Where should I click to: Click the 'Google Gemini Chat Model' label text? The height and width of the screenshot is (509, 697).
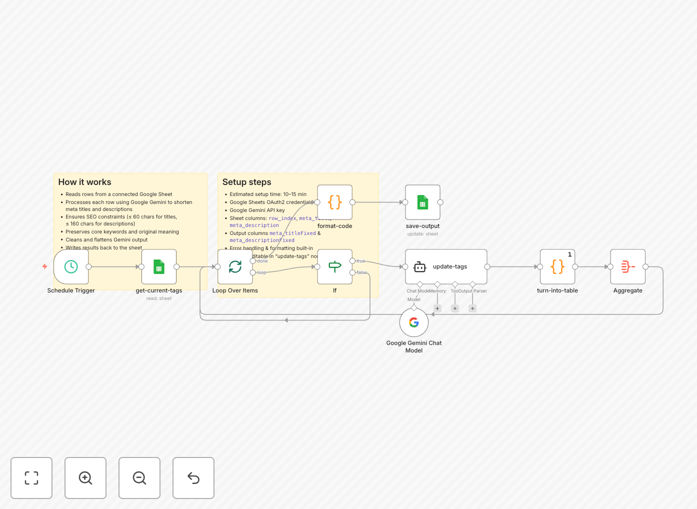click(414, 347)
